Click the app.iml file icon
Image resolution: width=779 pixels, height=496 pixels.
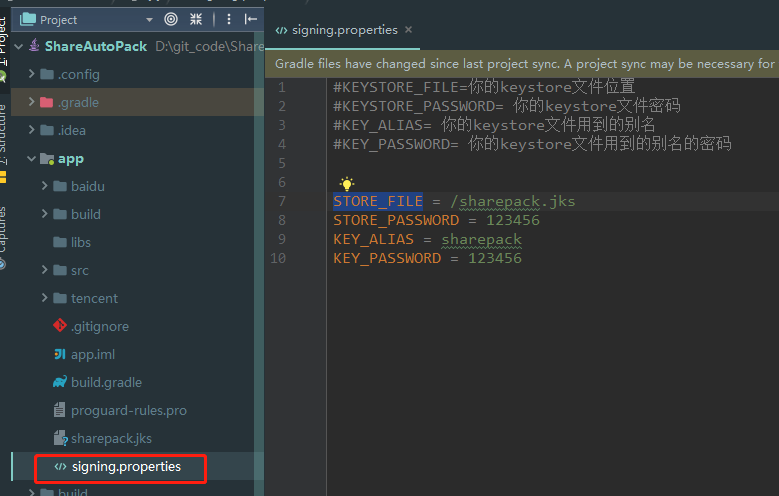tap(60, 354)
